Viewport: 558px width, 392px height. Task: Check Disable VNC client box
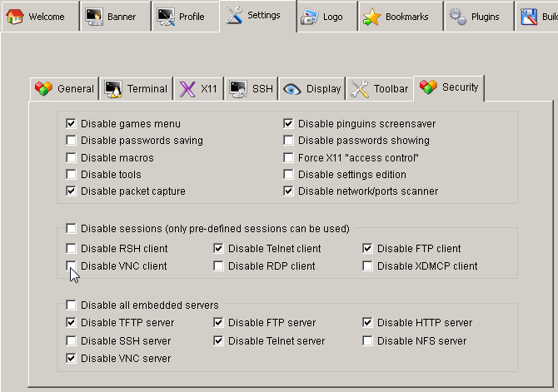[x=72, y=266]
